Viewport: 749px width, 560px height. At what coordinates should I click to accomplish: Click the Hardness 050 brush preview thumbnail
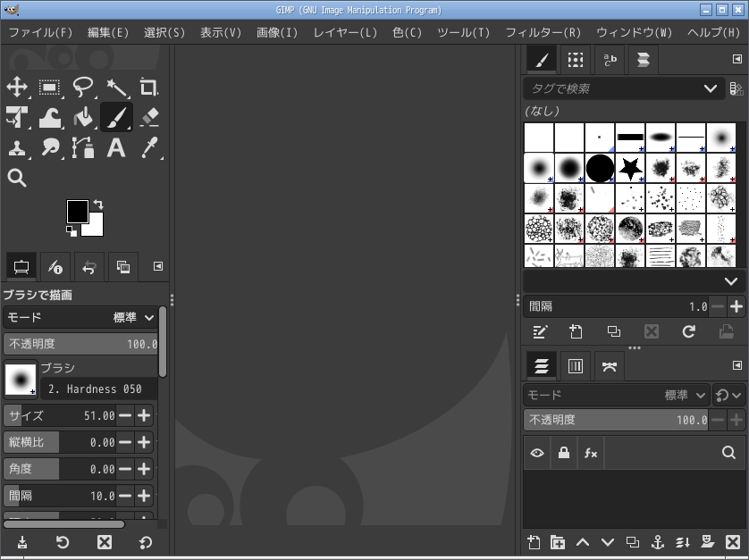(21, 380)
